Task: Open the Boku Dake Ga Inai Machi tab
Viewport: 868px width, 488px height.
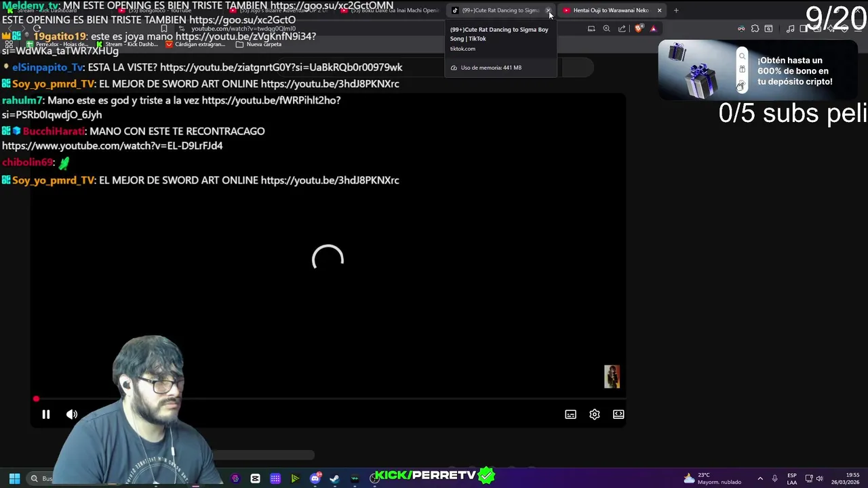Action: (389, 10)
